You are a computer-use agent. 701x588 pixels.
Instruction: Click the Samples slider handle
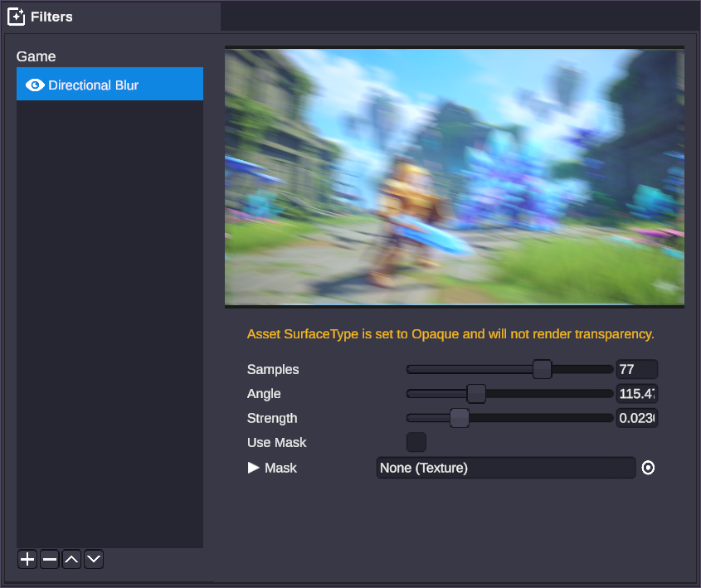click(542, 369)
